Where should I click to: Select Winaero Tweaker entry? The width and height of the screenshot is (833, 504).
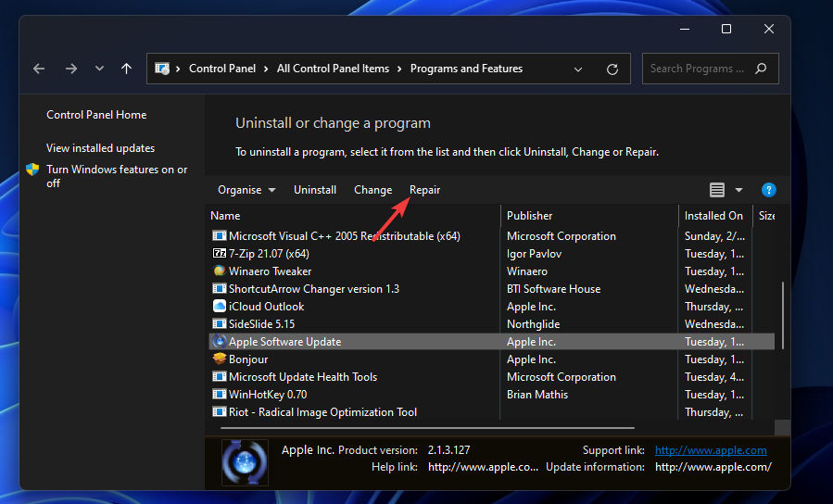click(270, 271)
